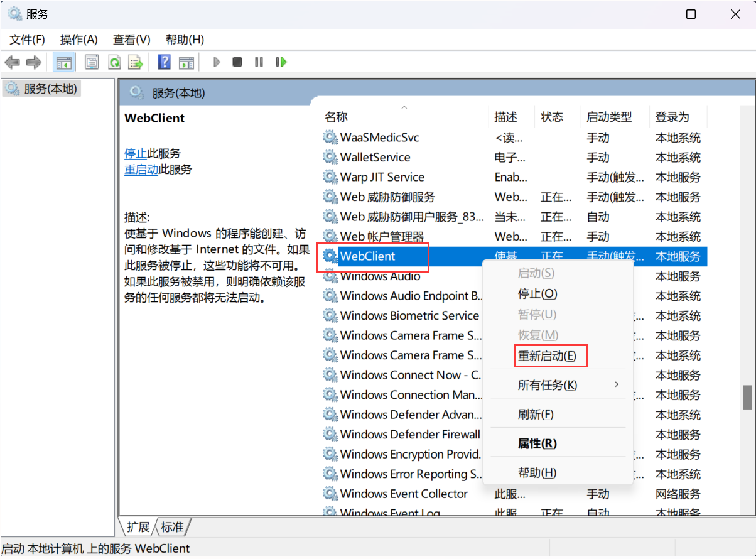Screen dimensions: 756x559
Task: Select the Windows Error Reporting S... service name
Action: click(x=413, y=474)
